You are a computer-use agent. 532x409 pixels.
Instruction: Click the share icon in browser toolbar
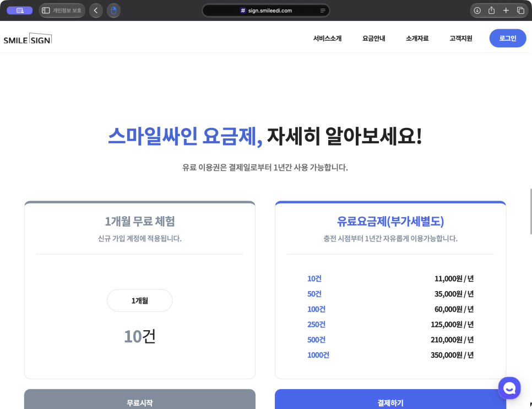[492, 10]
